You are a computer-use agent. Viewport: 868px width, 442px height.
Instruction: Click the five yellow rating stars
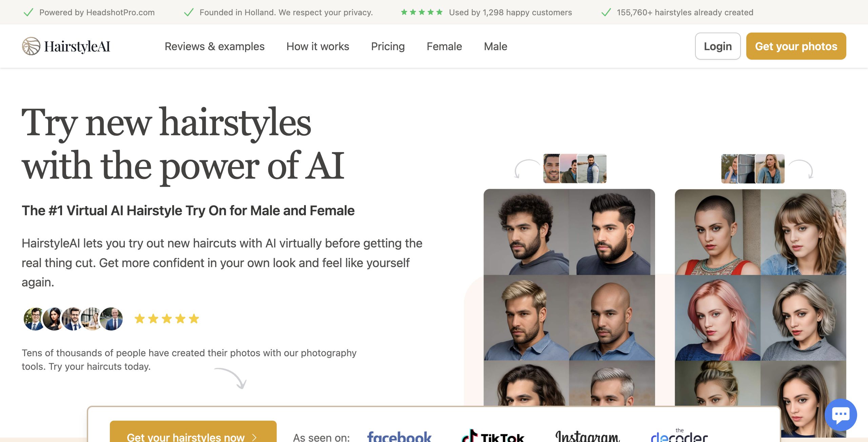click(x=166, y=319)
